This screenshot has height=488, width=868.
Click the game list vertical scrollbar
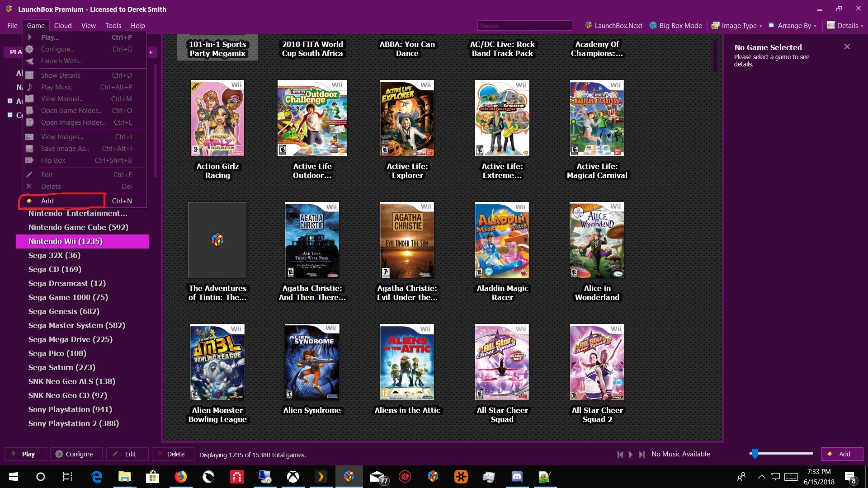click(715, 57)
